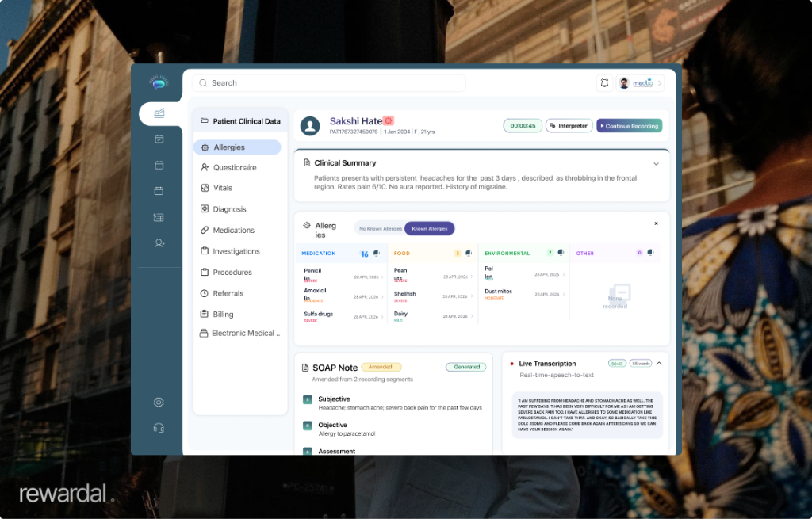Expand the Peanuts allergy entry chevron

tap(472, 277)
